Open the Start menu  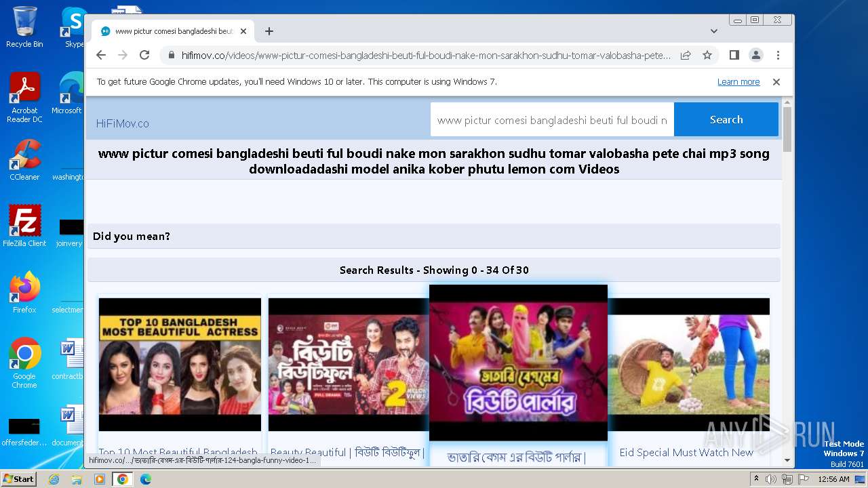19,479
